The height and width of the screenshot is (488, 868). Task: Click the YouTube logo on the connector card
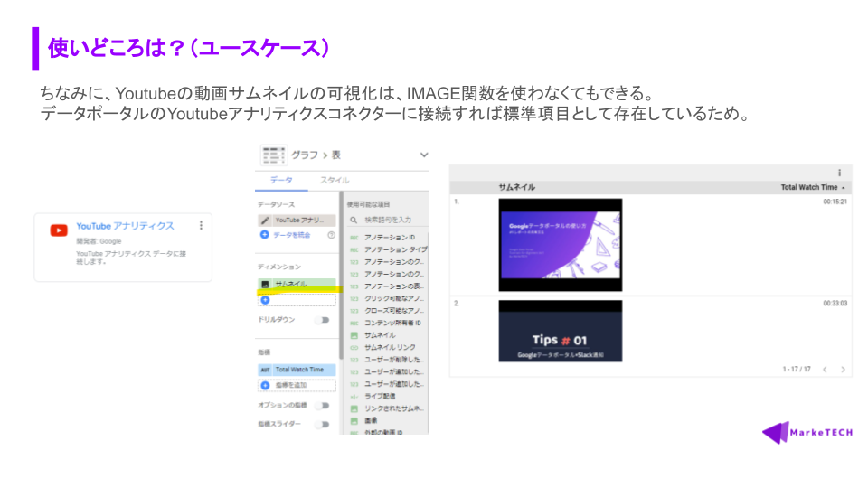click(x=59, y=230)
